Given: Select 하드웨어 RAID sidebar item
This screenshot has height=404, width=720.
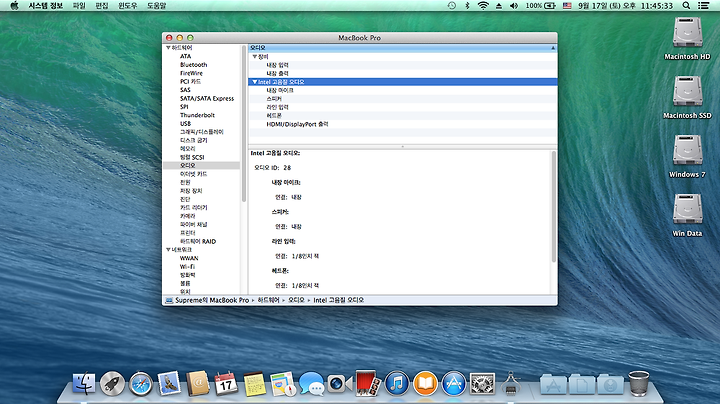Looking at the screenshot, I should pyautogui.click(x=197, y=241).
